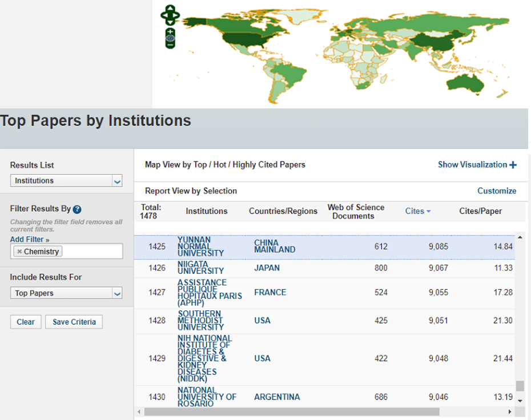Click the filter input field beside Chemistry
531x420 pixels.
tap(91, 252)
